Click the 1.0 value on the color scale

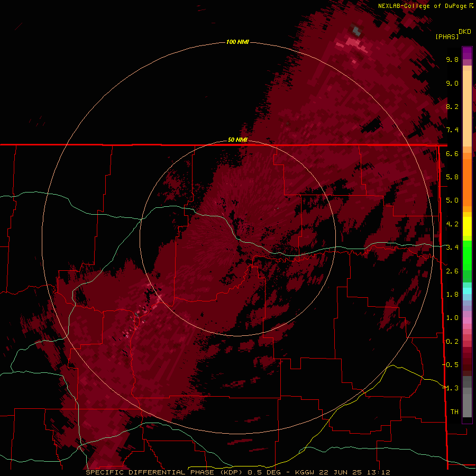(x=452, y=318)
